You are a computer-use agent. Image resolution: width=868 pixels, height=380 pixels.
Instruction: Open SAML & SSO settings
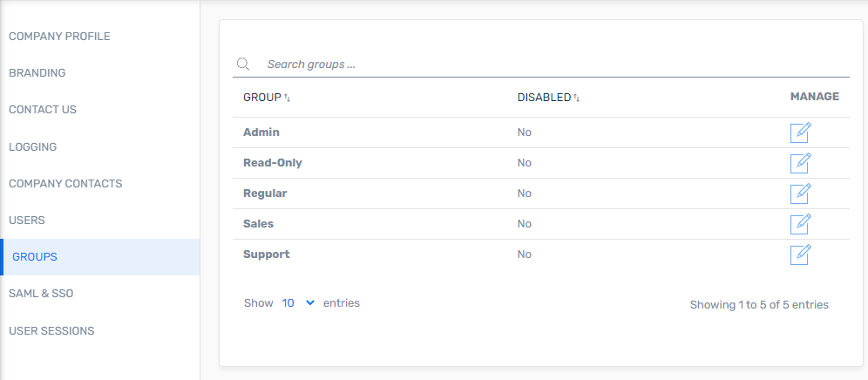coord(41,294)
